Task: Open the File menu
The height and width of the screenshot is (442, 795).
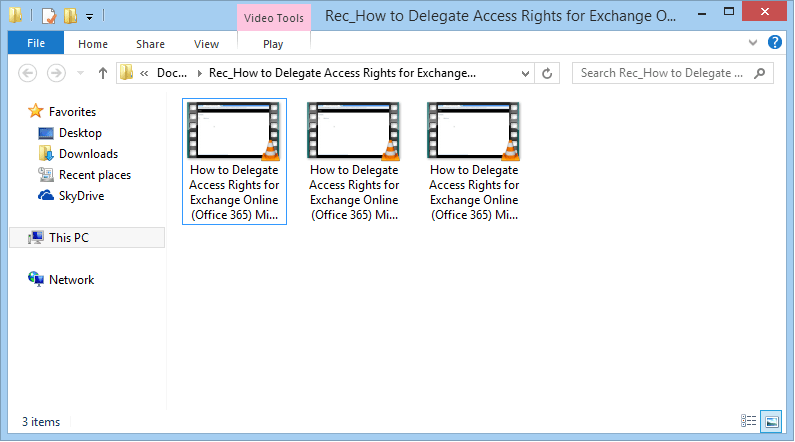Action: click(x=35, y=44)
